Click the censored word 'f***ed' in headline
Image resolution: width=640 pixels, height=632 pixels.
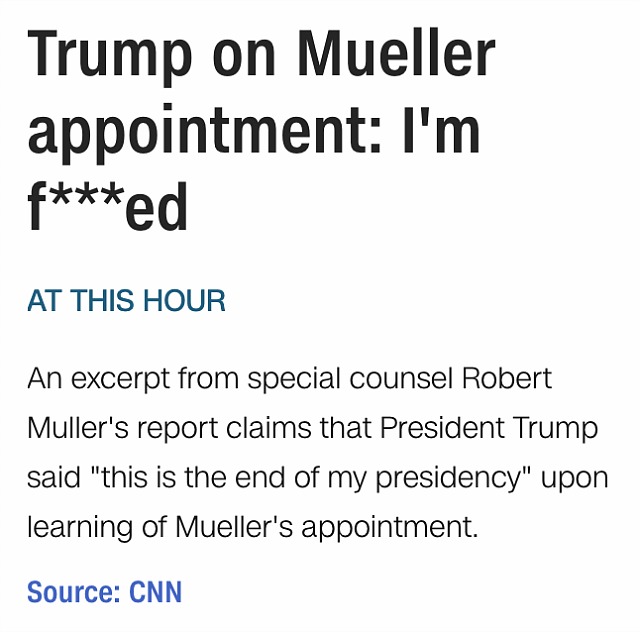(107, 207)
